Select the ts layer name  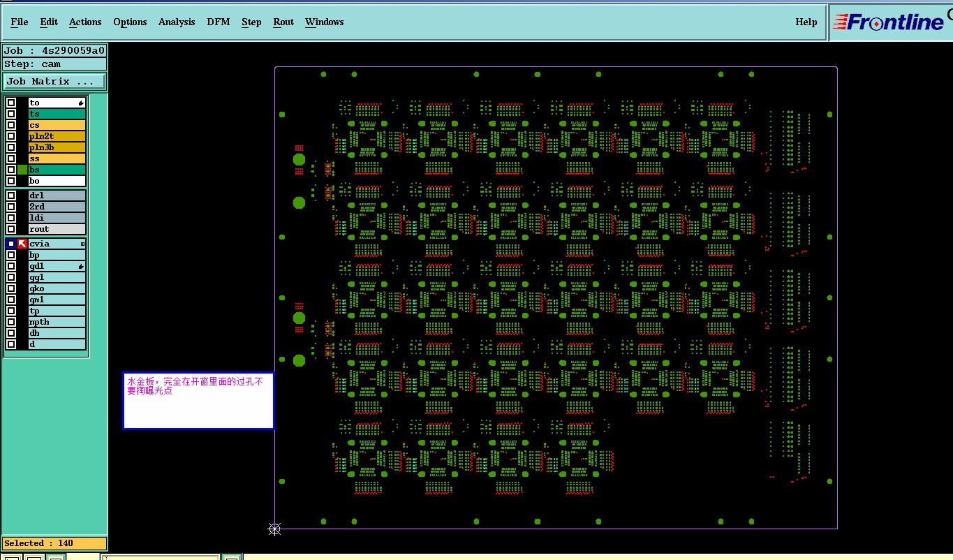pyautogui.click(x=57, y=114)
